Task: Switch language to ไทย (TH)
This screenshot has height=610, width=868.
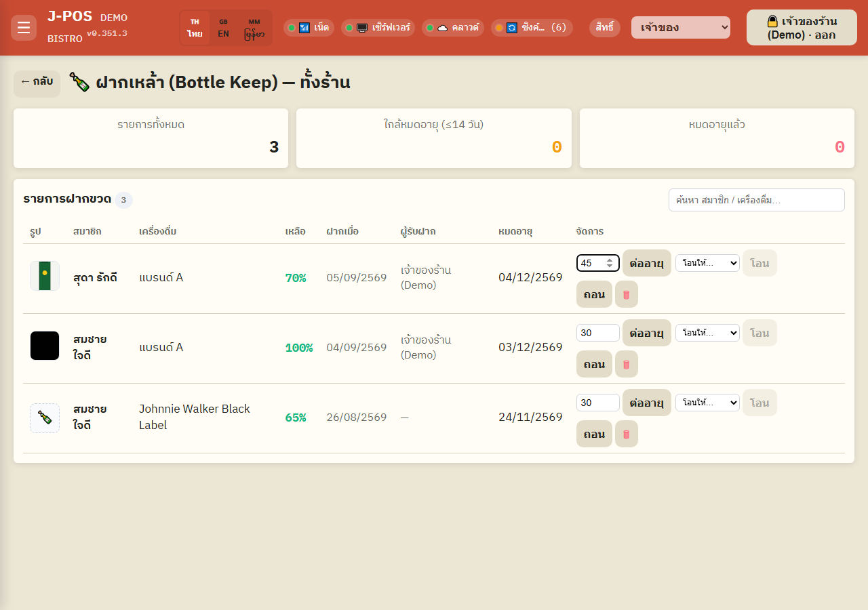Action: (x=195, y=28)
